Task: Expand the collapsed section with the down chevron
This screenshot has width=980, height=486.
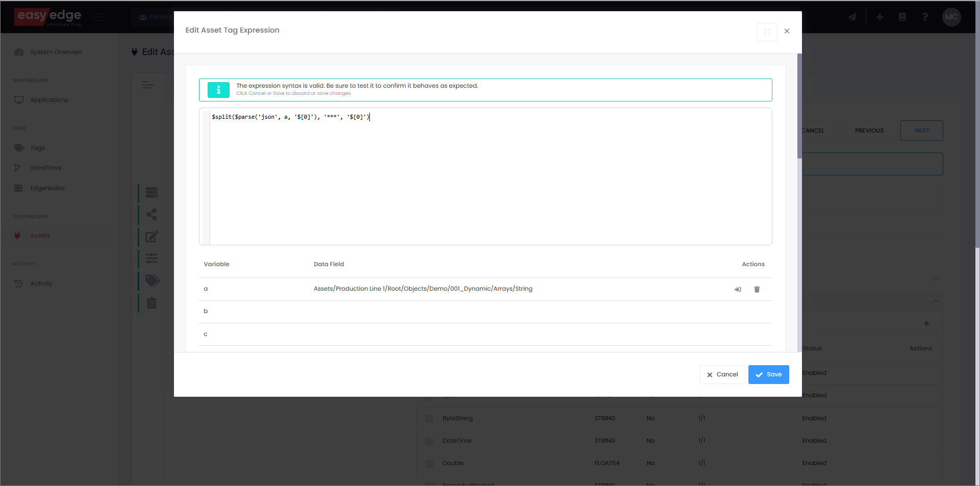Action: click(935, 278)
